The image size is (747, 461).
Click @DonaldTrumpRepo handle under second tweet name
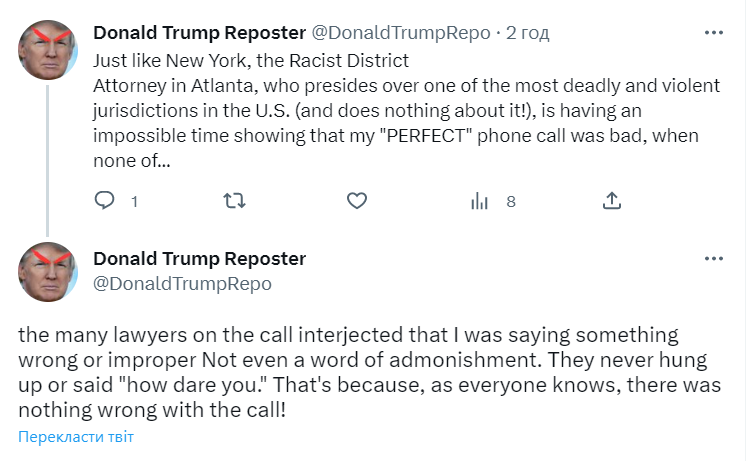pos(182,283)
